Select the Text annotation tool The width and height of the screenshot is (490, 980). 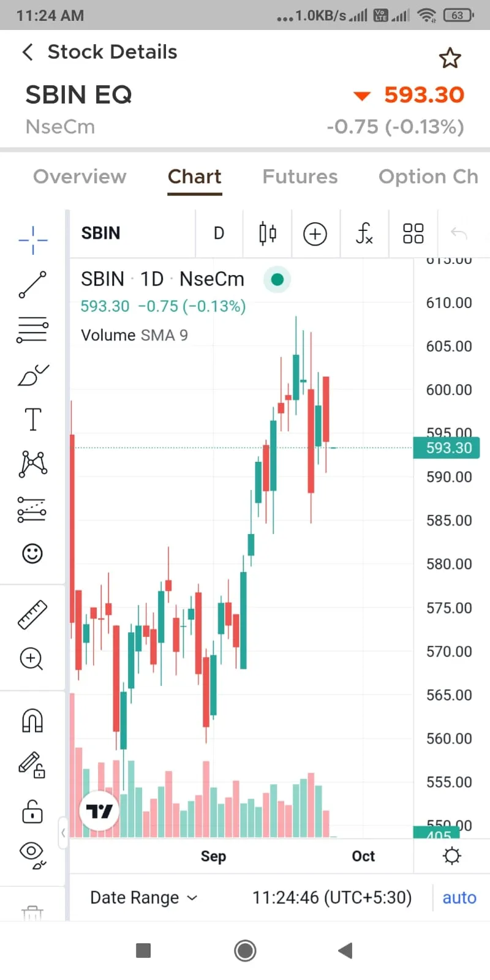tap(32, 420)
